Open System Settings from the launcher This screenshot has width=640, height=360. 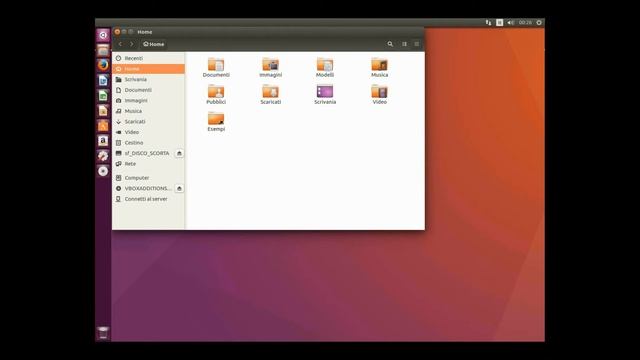(x=103, y=156)
